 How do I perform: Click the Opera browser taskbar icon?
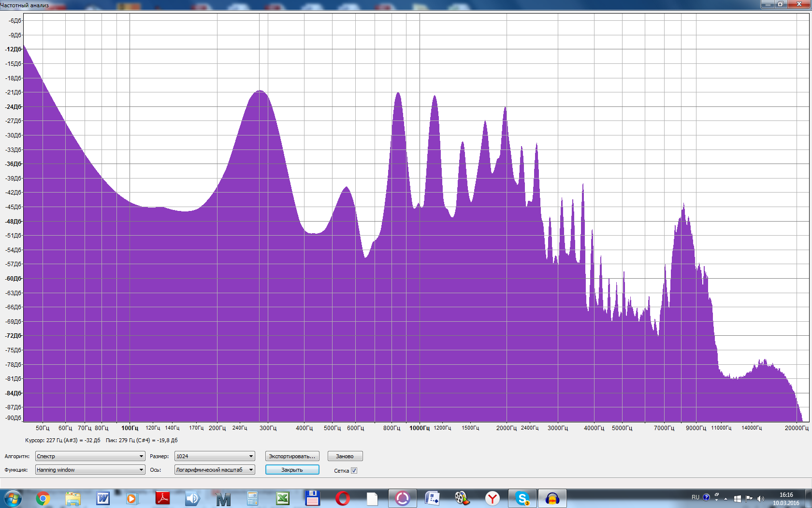click(x=343, y=498)
